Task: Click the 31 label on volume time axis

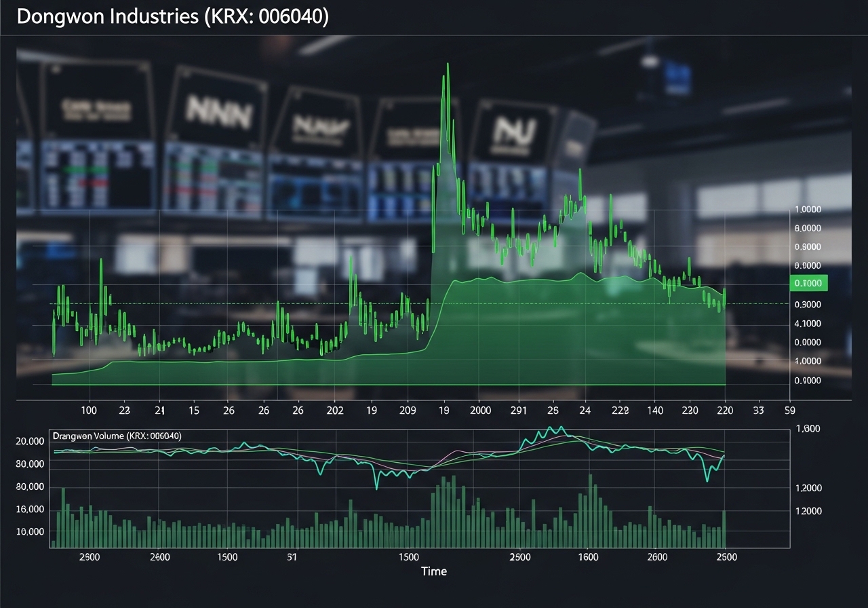Action: coord(292,556)
